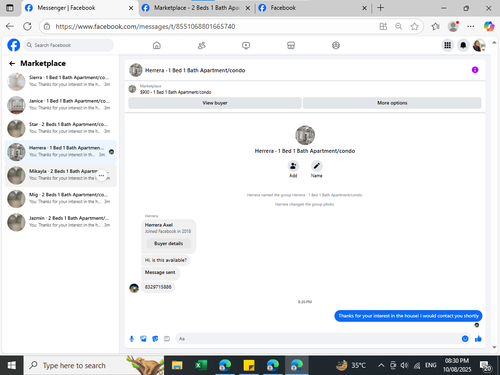
Task: Click the 8329715886 phone number message
Action: point(158,287)
